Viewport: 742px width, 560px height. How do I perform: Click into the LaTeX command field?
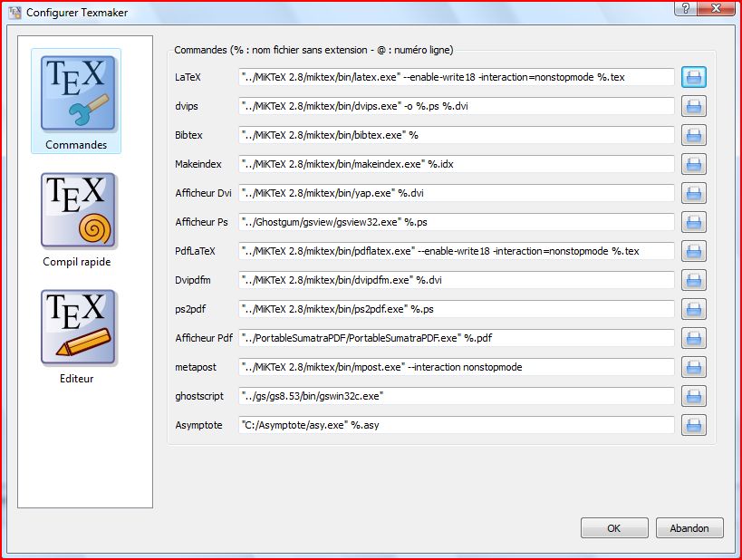(457, 77)
